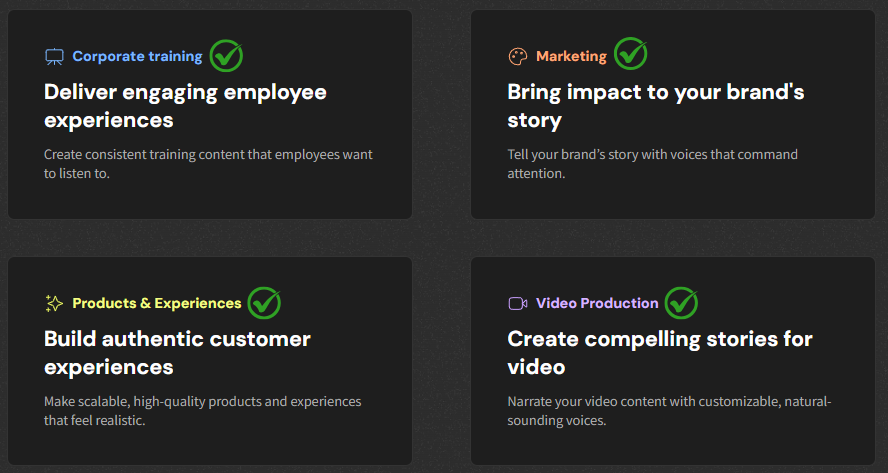Image resolution: width=888 pixels, height=473 pixels.
Task: Click the Products & Experiences sparkle icon
Action: 54,303
